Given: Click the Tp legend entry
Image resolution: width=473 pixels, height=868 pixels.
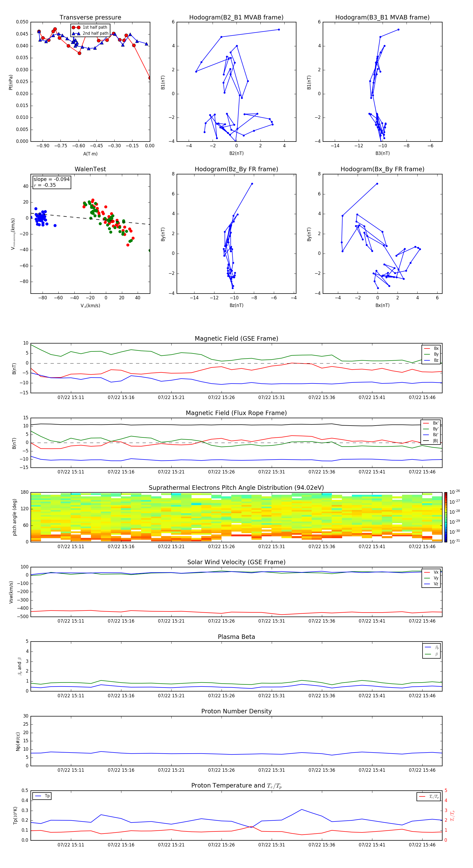Looking at the screenshot, I should [x=42, y=796].
